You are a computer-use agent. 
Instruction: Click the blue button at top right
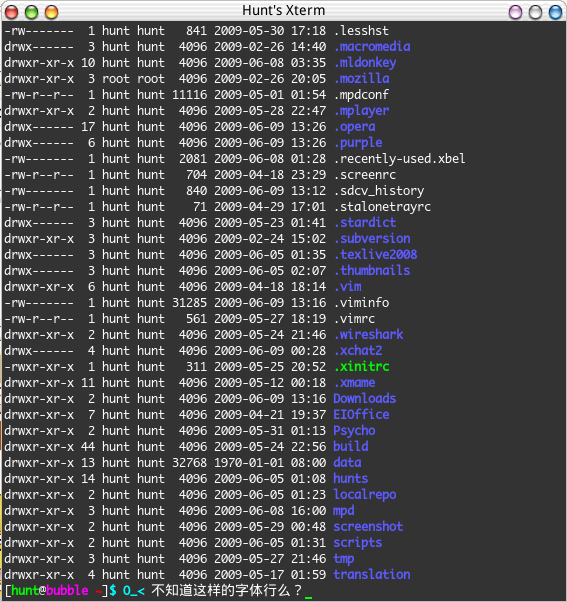(555, 12)
